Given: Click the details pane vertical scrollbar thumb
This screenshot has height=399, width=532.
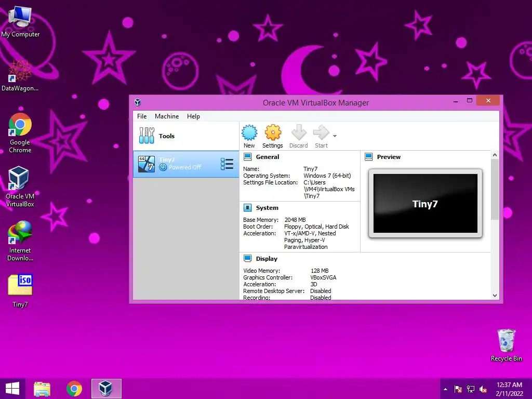Looking at the screenshot, I should point(495,189).
